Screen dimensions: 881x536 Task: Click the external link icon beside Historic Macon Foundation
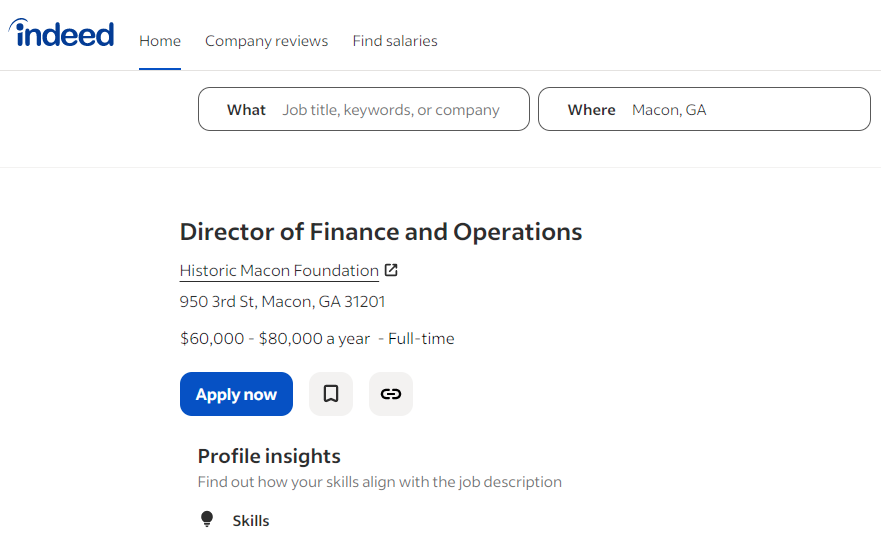point(391,270)
